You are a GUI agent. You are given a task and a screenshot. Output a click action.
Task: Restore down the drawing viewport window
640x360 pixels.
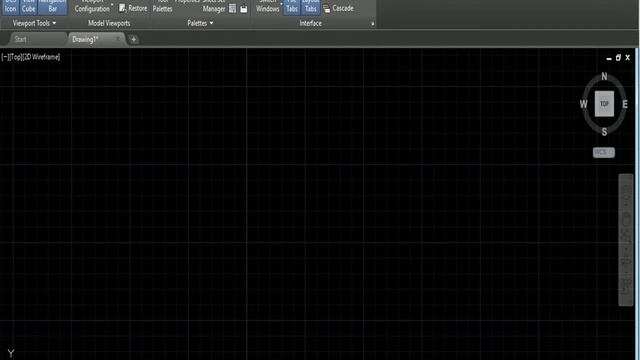(618, 58)
